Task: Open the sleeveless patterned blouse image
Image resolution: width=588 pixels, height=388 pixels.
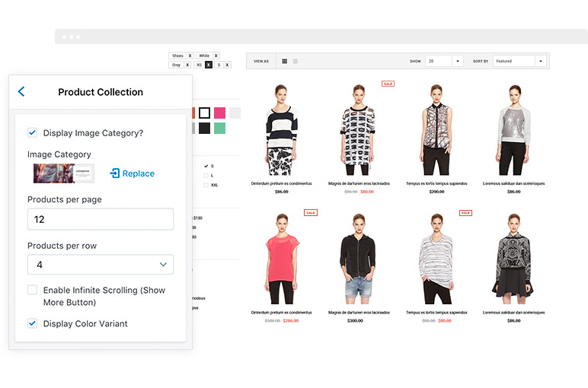Action: pos(436,129)
